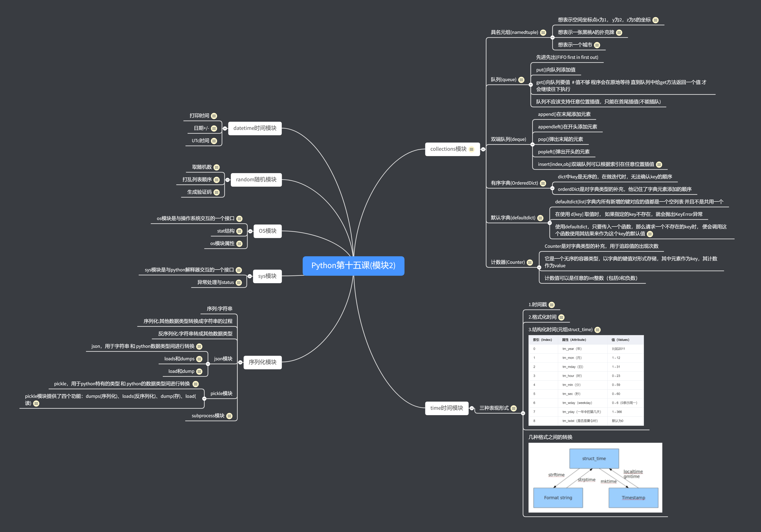Open note icon beside stat结构
This screenshot has width=761, height=532.
pos(240,231)
